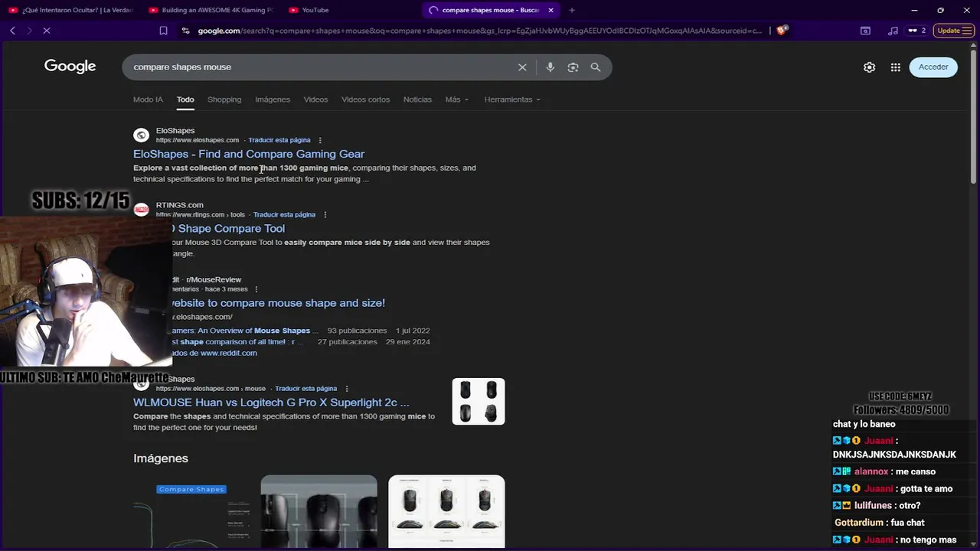Click the EloShapes favicon on first result
This screenshot has height=551, width=980.
coord(141,135)
